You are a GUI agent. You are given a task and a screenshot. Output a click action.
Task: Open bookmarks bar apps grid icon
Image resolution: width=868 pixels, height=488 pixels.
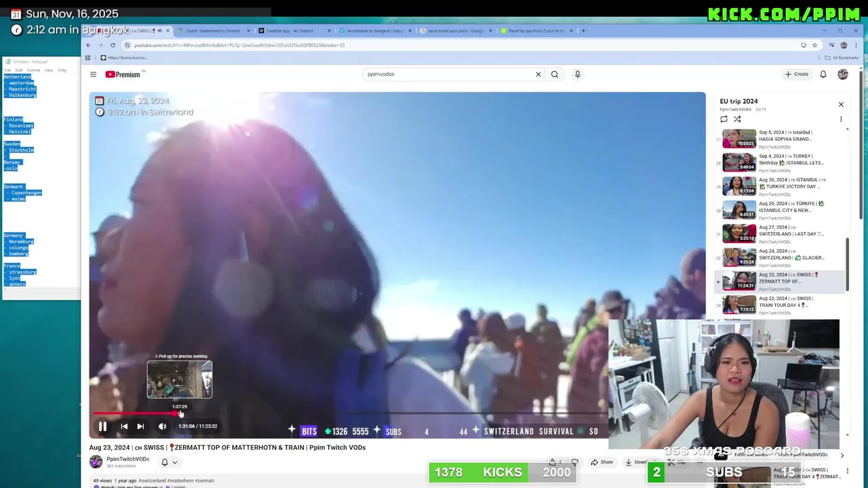(87, 58)
